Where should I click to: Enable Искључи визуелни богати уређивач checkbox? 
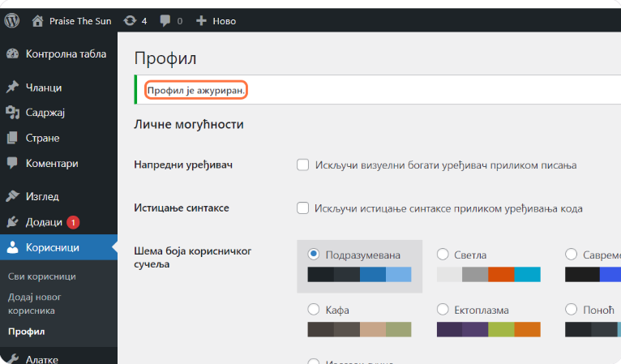302,165
